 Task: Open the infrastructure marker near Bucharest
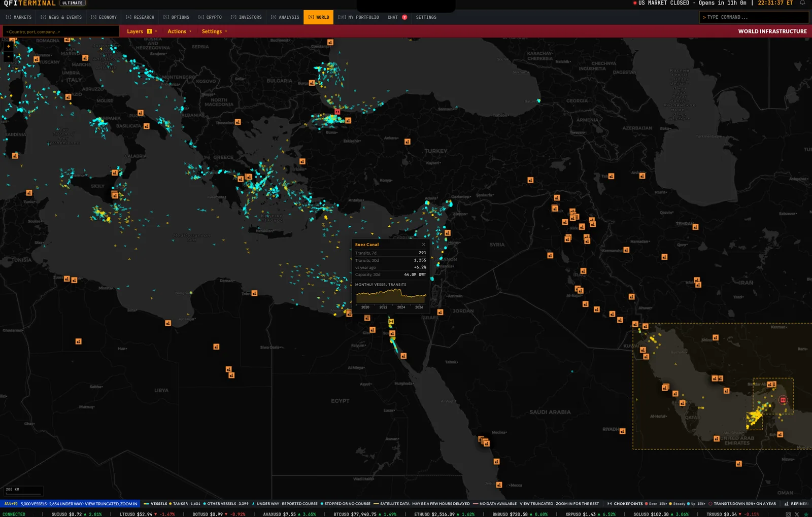click(x=330, y=43)
